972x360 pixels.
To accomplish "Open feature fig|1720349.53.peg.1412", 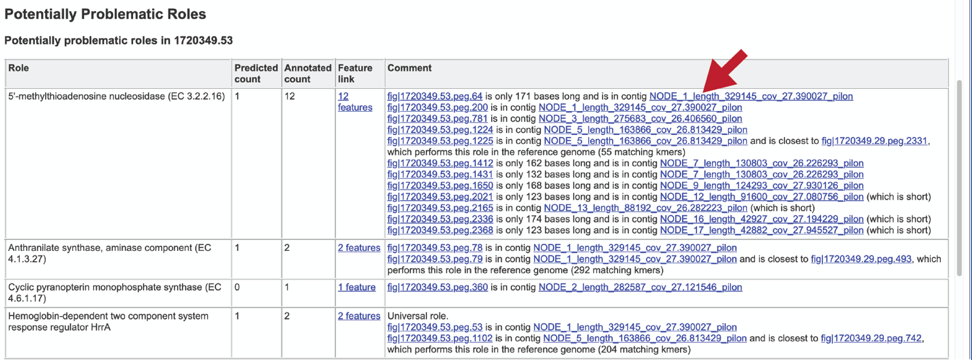I will [x=440, y=163].
